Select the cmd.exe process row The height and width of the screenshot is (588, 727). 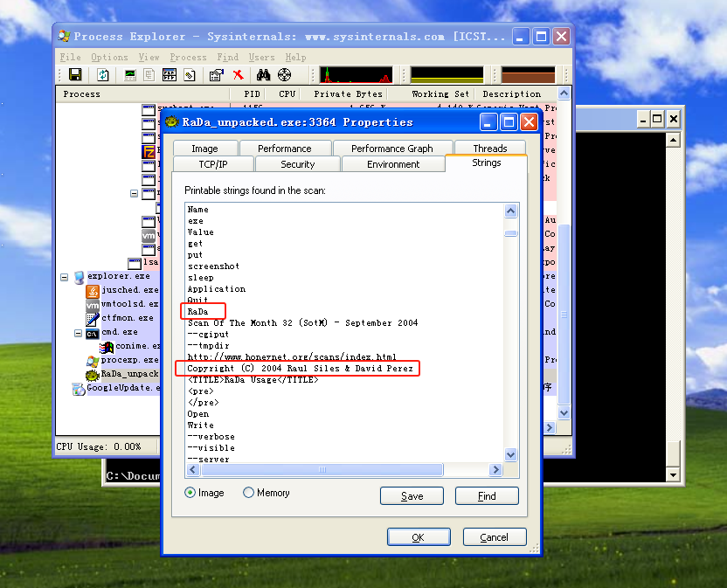(x=120, y=332)
